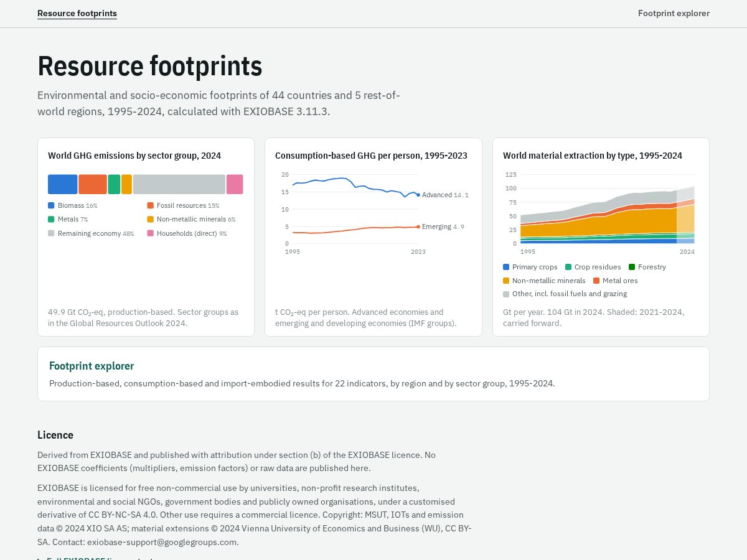Click the large Resource footprints page heading

150,66
